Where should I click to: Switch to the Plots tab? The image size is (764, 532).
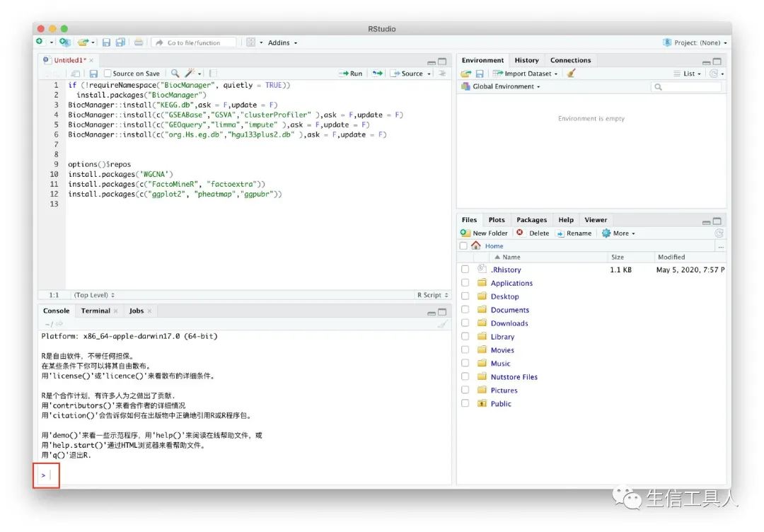click(497, 220)
